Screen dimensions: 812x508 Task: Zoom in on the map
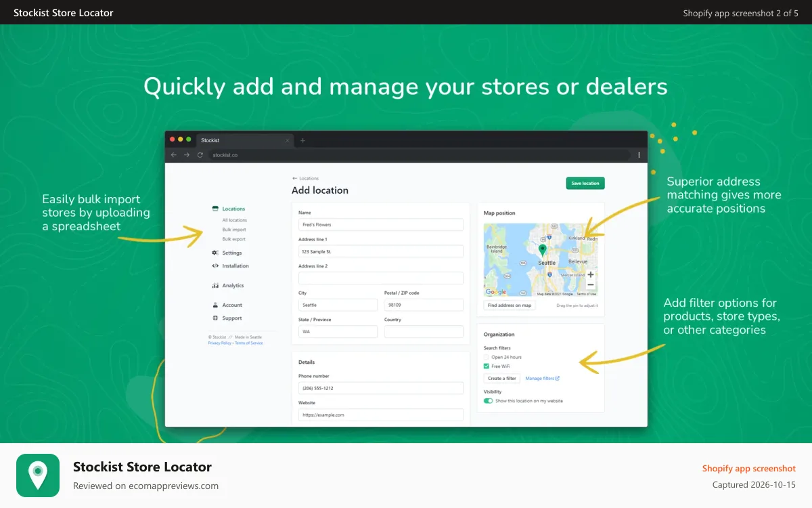(591, 274)
